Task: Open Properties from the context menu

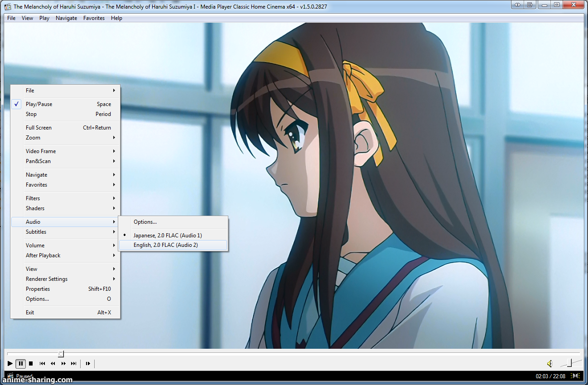Action: (x=65, y=289)
